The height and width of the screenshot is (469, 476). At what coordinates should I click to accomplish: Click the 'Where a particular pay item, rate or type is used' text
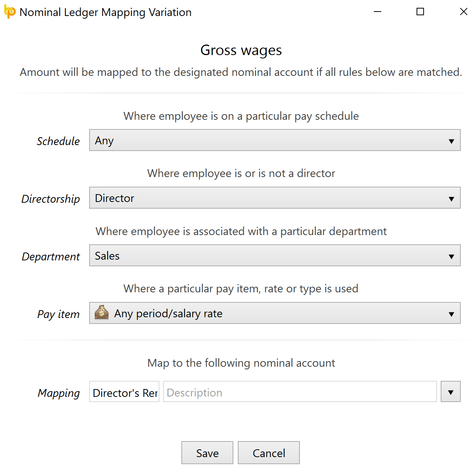[241, 289]
